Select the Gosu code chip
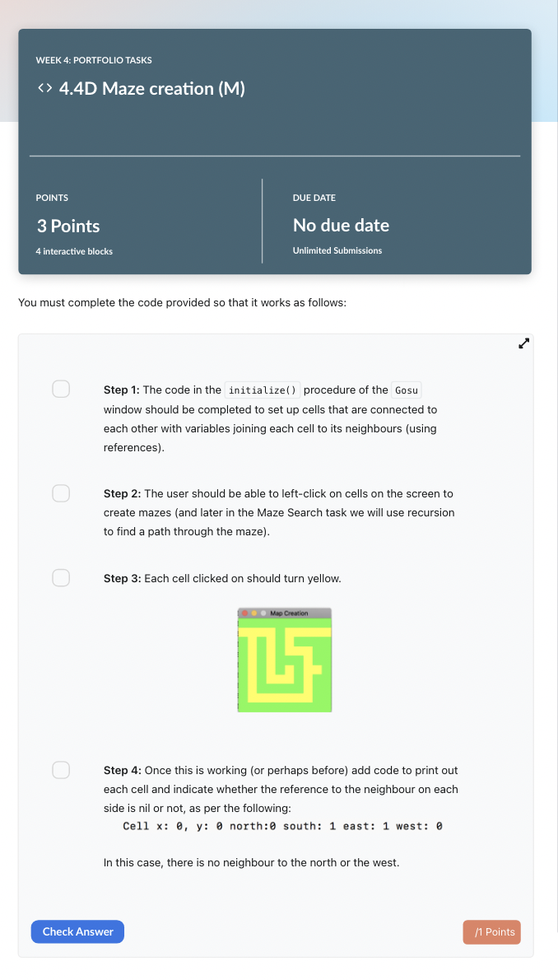 coord(407,390)
